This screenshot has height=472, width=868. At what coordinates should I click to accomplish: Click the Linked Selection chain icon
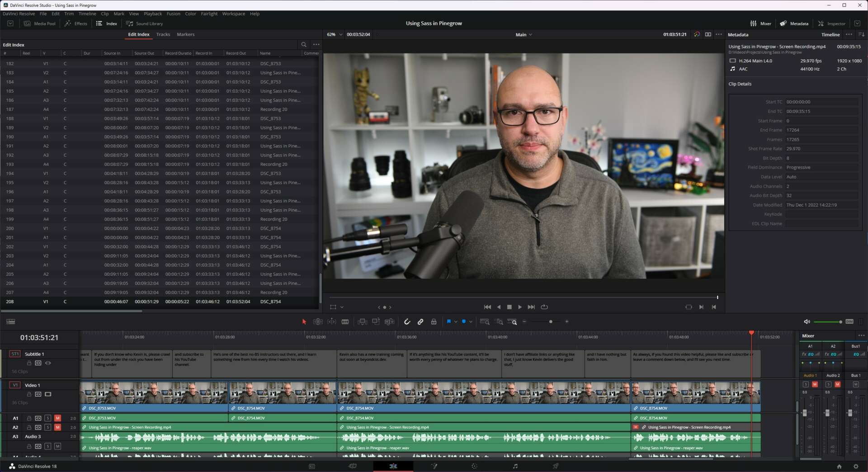(420, 321)
